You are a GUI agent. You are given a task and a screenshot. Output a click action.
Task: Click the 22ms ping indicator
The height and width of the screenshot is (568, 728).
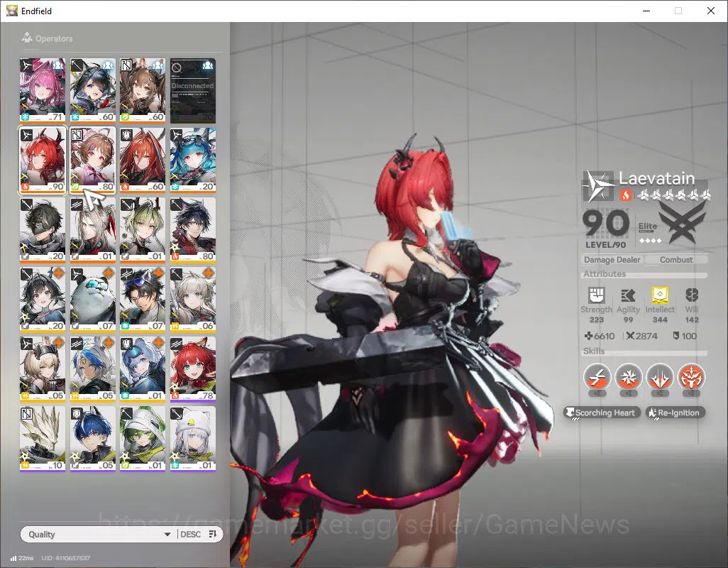tap(22, 558)
